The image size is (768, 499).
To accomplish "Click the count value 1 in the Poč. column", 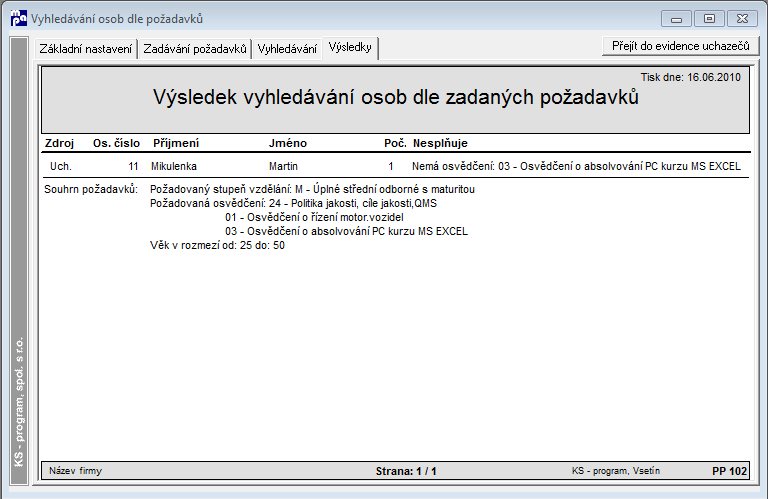I will [x=391, y=166].
